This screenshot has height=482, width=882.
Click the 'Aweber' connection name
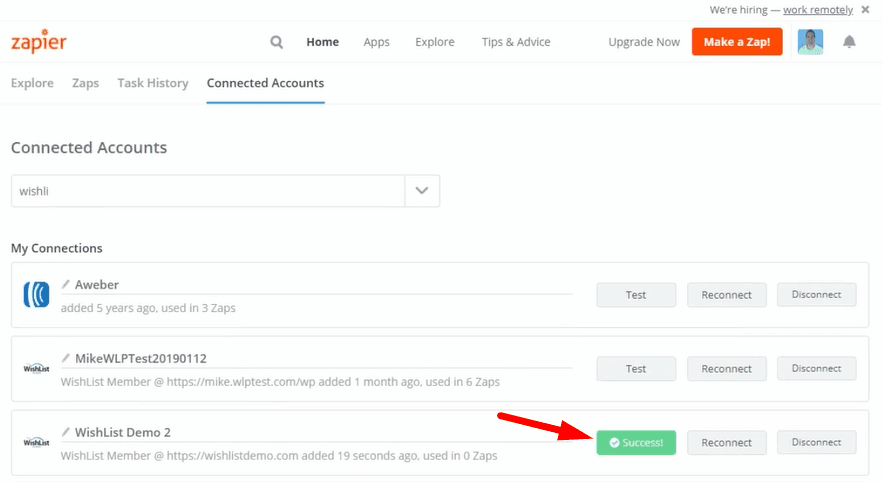[x=97, y=285]
